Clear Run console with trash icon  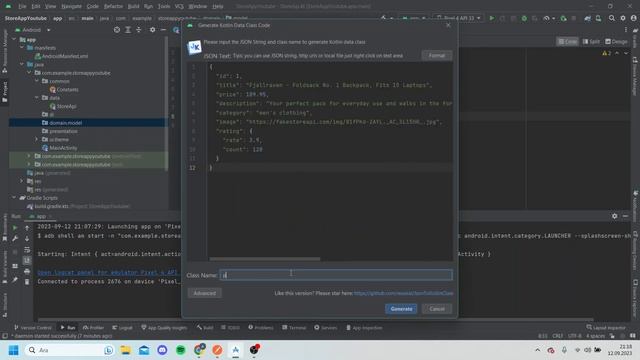coord(27,282)
